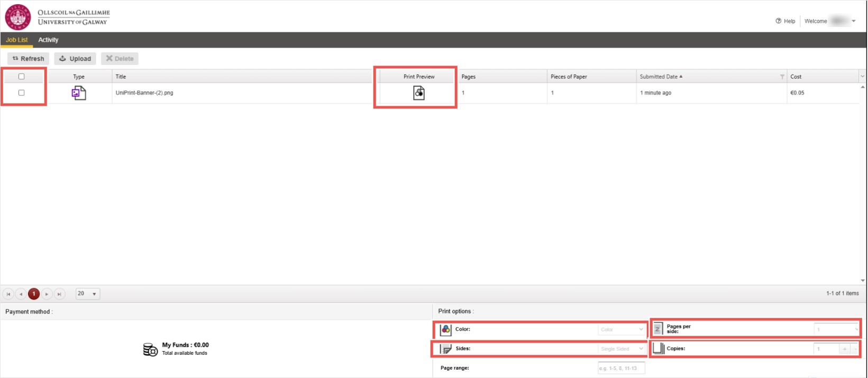
Task: Open the Color print option dropdown
Action: point(622,329)
